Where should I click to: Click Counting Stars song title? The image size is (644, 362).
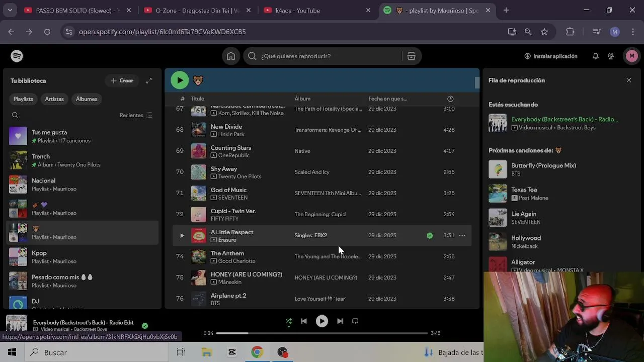pos(231,148)
